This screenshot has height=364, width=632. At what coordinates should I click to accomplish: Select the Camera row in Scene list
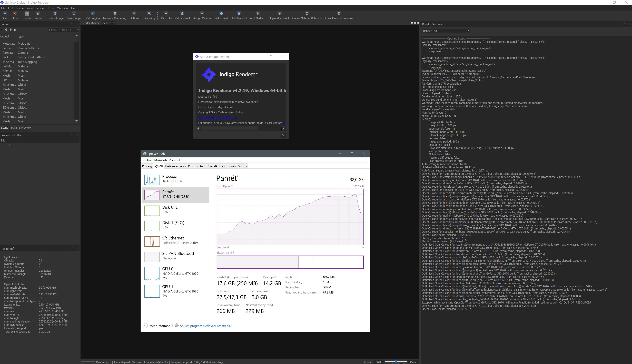click(37, 53)
